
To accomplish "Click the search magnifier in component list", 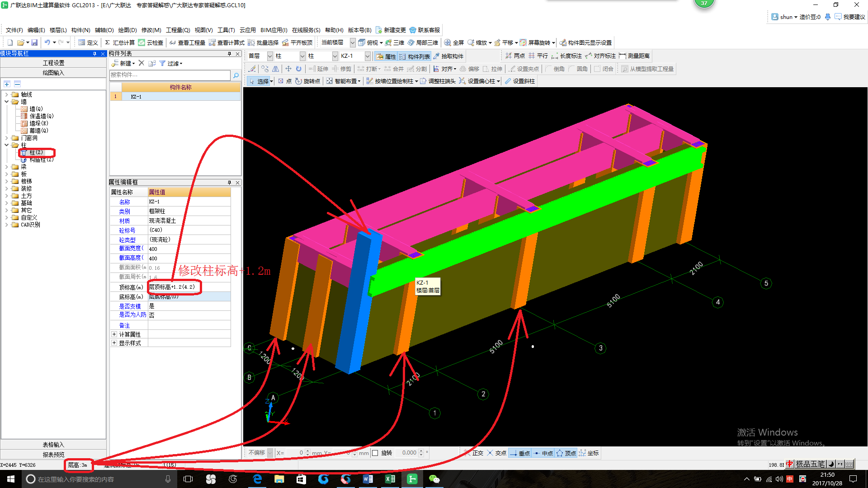I will point(236,75).
